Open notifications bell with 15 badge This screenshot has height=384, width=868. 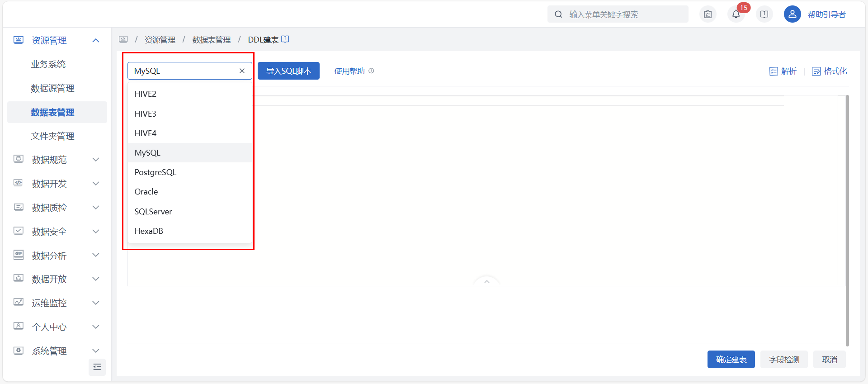pyautogui.click(x=736, y=14)
